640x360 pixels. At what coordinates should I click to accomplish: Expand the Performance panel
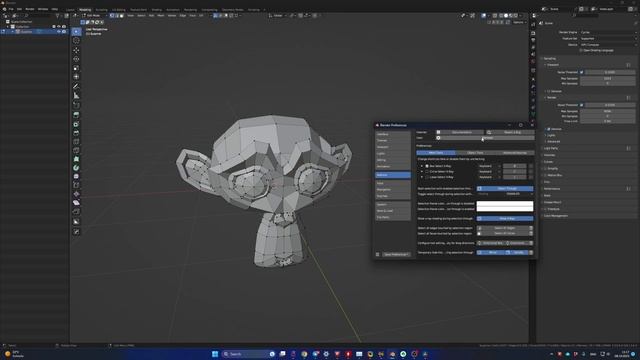click(552, 189)
